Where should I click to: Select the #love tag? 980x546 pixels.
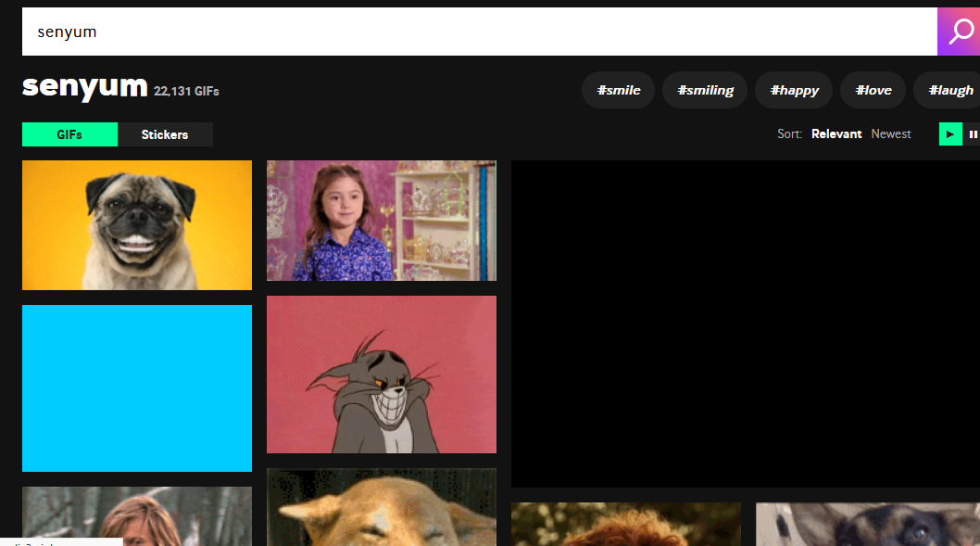point(873,90)
